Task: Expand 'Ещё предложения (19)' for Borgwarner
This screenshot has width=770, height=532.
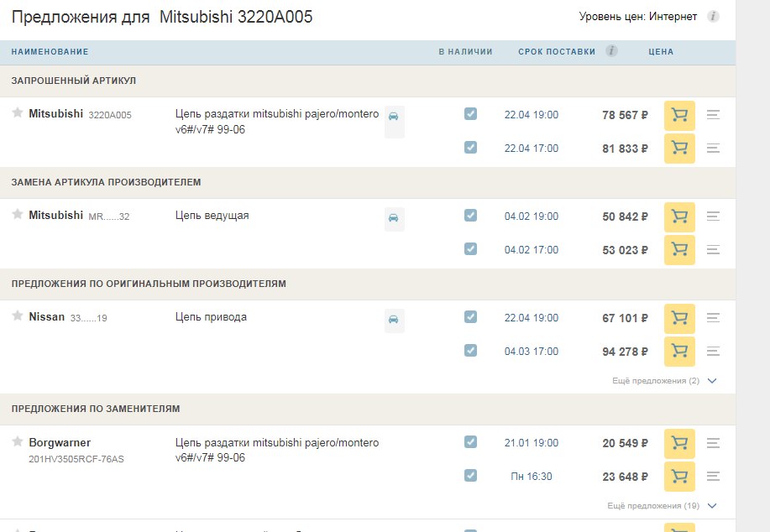Action: click(x=662, y=506)
